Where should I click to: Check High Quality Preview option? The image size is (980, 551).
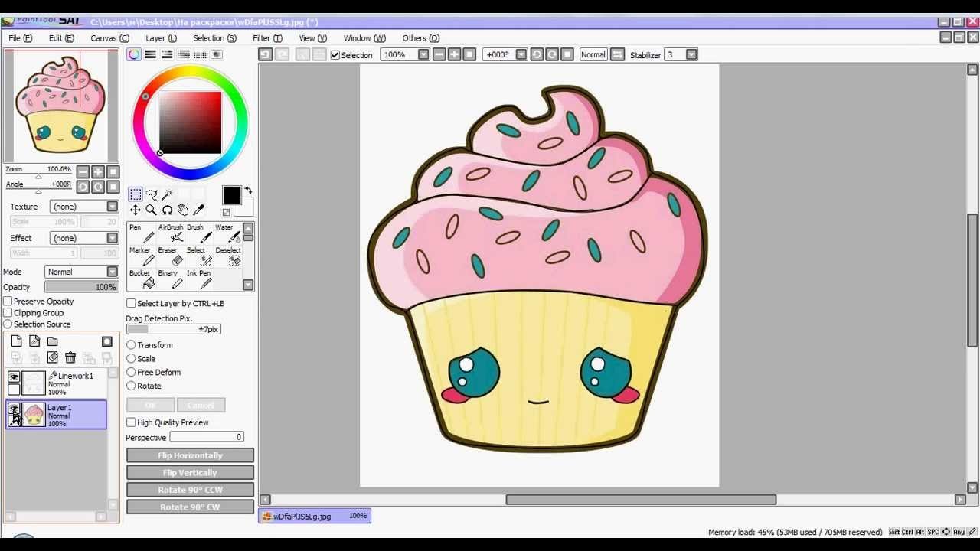(131, 422)
